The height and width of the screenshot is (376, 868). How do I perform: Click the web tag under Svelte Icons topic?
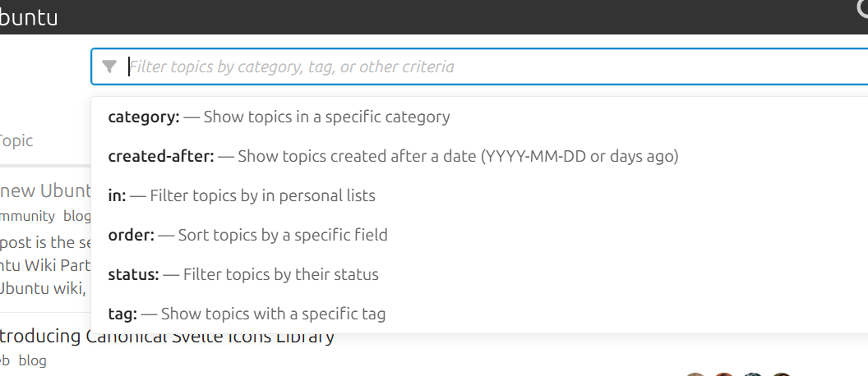point(4,360)
